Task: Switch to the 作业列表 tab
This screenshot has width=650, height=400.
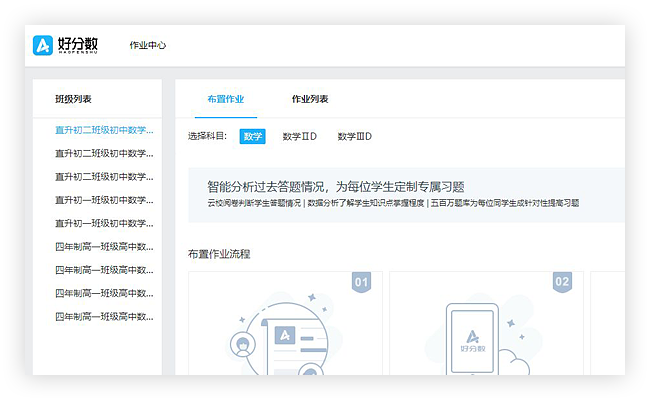Action: [x=310, y=99]
